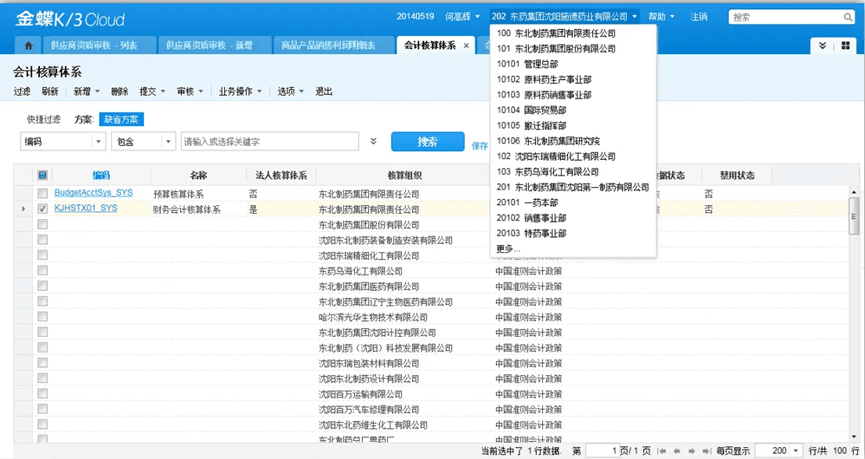Open the BudgetAcctSys_SYS code link
Image resolution: width=865 pixels, height=459 pixels.
(93, 193)
